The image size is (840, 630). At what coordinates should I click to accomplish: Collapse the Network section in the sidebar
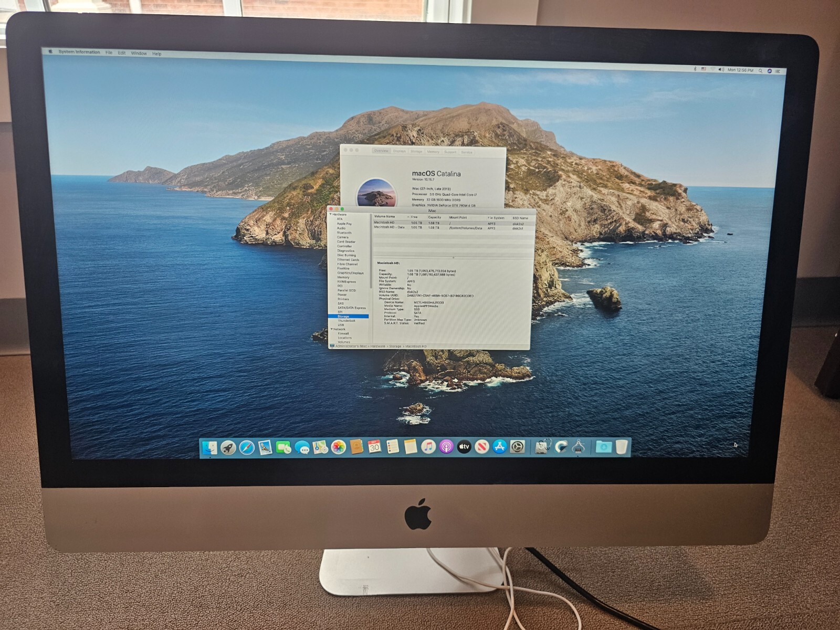tap(331, 329)
